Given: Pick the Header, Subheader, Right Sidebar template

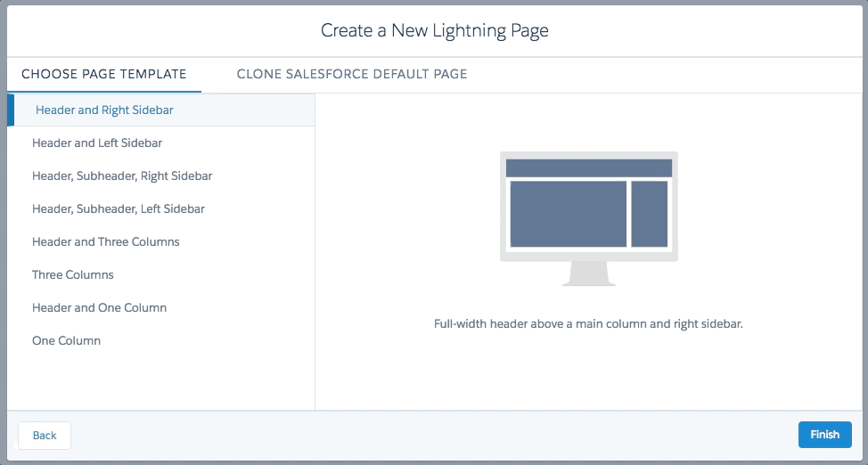Looking at the screenshot, I should [122, 175].
